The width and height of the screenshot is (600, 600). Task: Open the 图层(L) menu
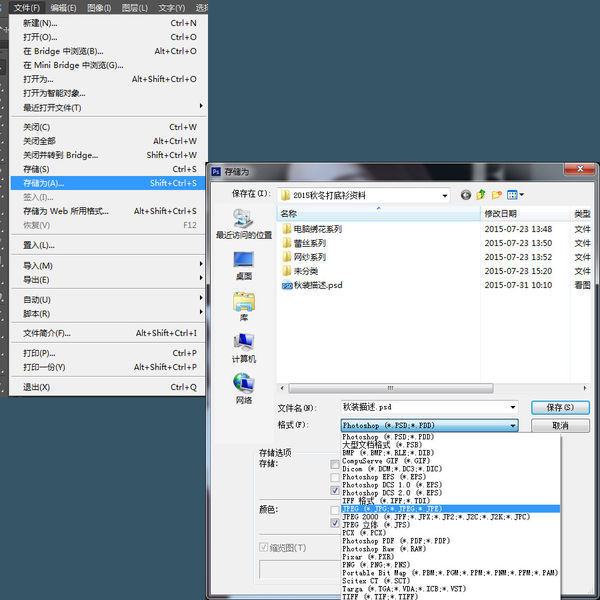[135, 8]
